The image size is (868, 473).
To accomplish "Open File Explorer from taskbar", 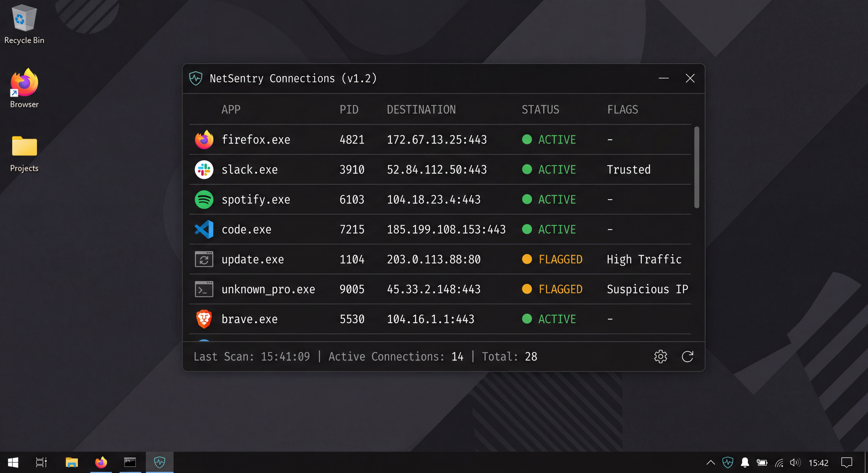I will coord(72,463).
